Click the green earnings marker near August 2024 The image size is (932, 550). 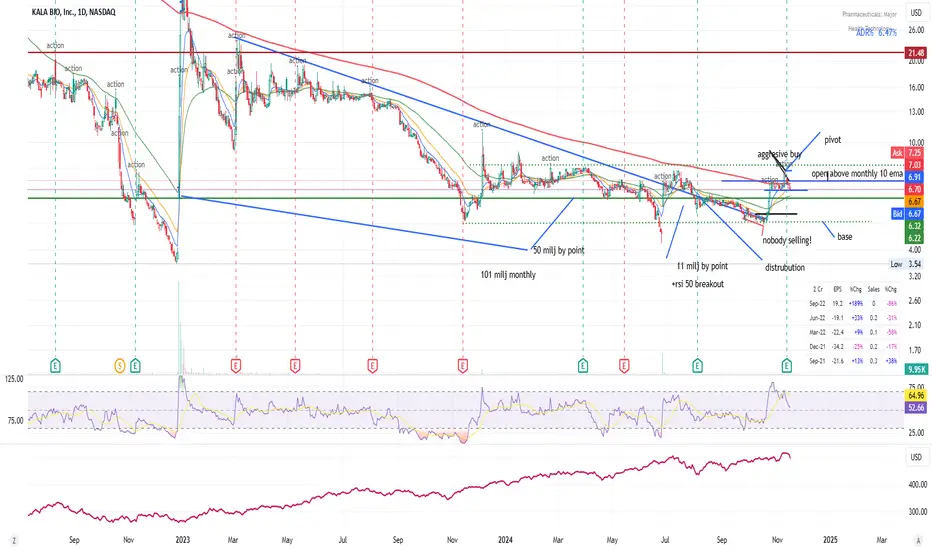tap(697, 366)
